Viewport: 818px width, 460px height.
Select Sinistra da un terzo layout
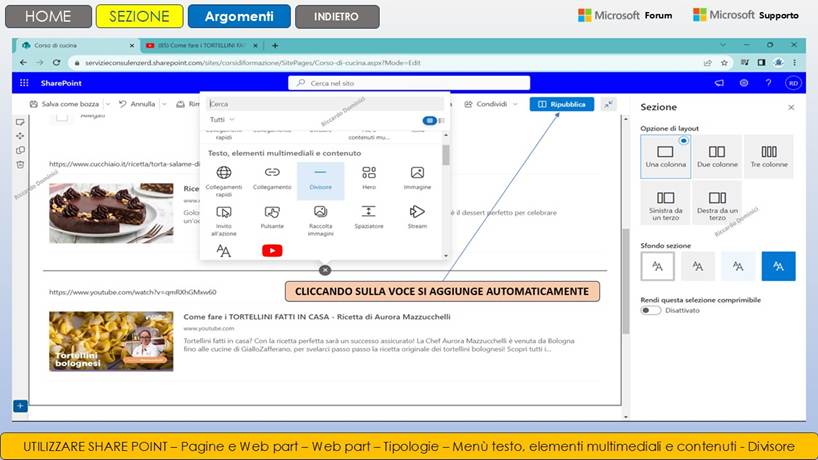[665, 203]
